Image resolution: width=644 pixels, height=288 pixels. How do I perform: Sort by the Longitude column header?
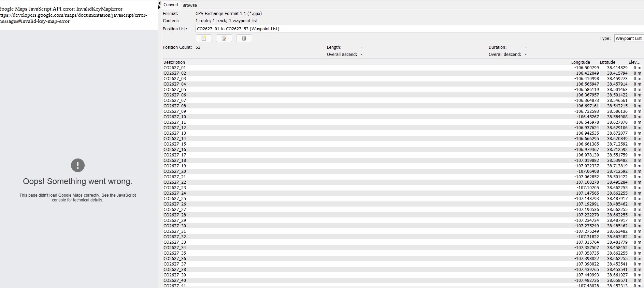click(x=580, y=62)
